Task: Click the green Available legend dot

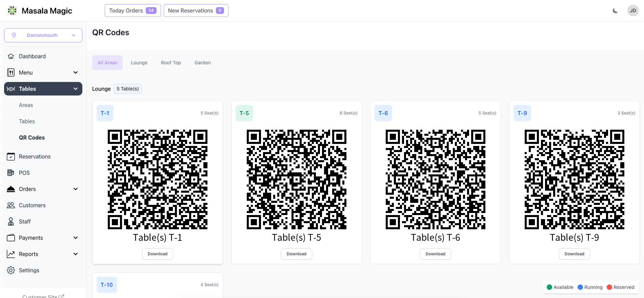Action: tap(549, 287)
